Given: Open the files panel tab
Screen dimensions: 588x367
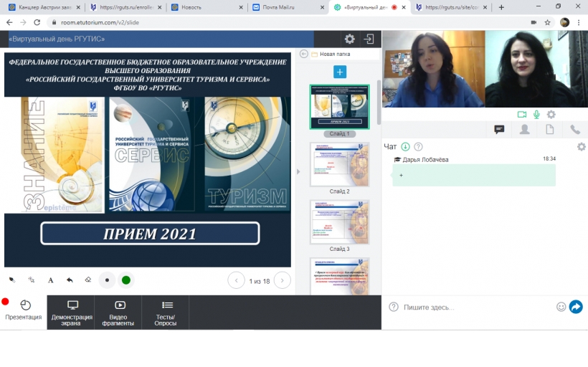Looking at the screenshot, I should [x=550, y=130].
